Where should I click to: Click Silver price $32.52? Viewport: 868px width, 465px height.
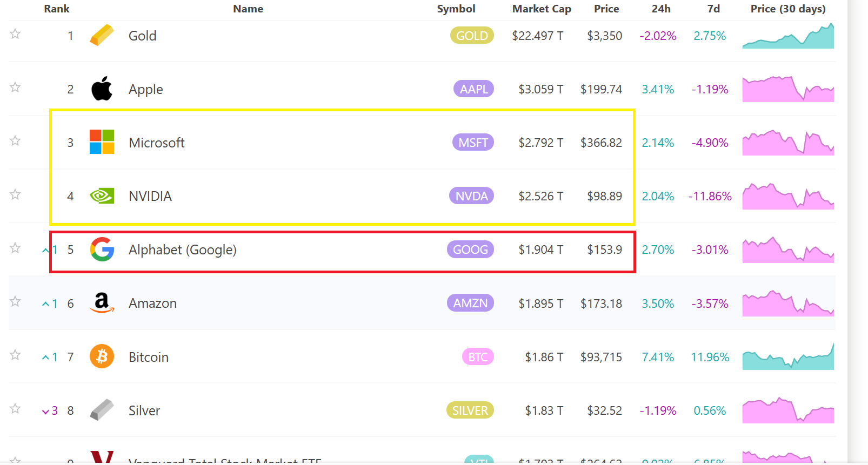click(x=604, y=410)
